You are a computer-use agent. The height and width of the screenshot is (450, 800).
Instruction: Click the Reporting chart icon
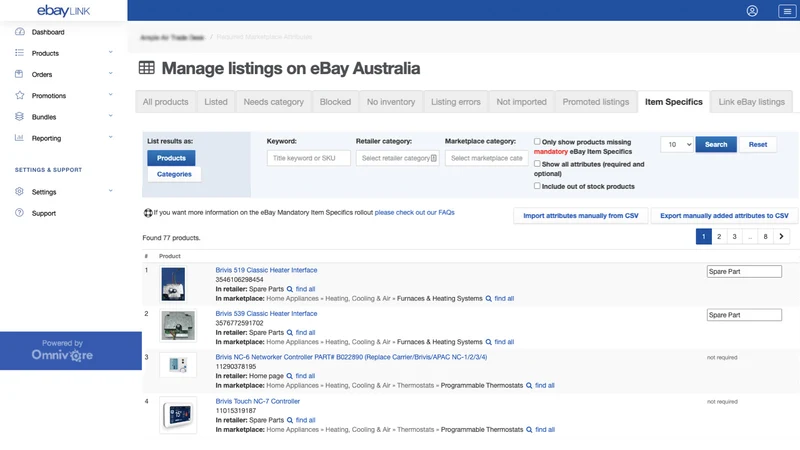[x=19, y=138]
